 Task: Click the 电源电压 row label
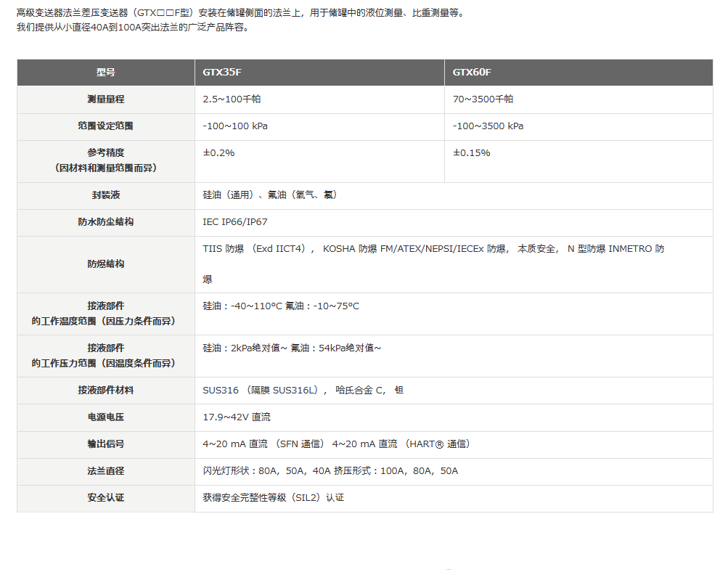(x=106, y=417)
